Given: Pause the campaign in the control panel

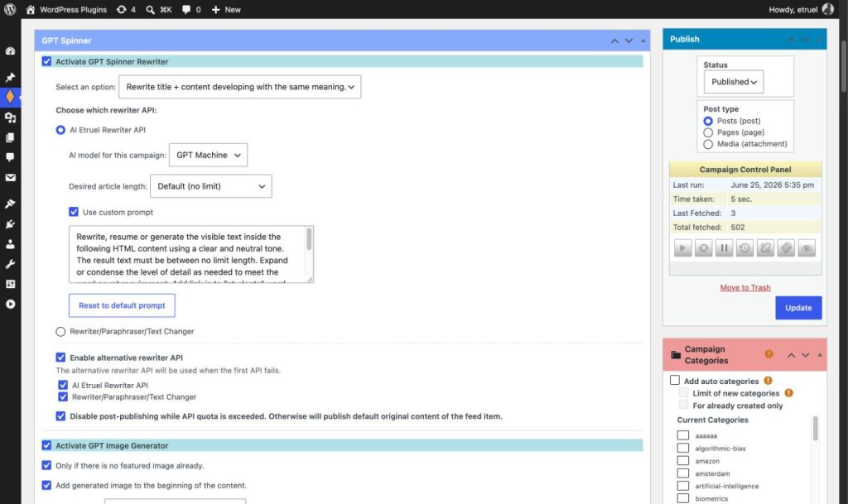Looking at the screenshot, I should [724, 248].
